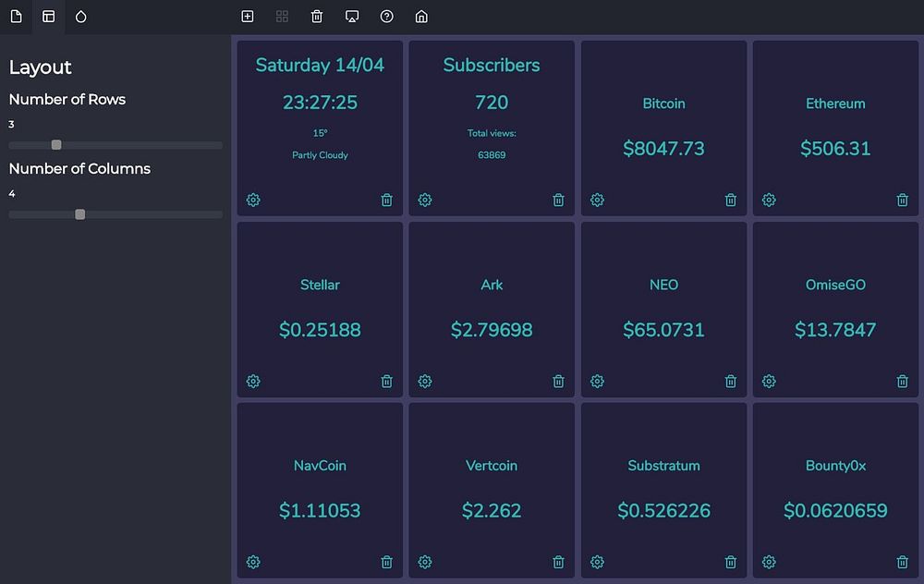
Task: Delete the Substratum card
Action: (731, 562)
